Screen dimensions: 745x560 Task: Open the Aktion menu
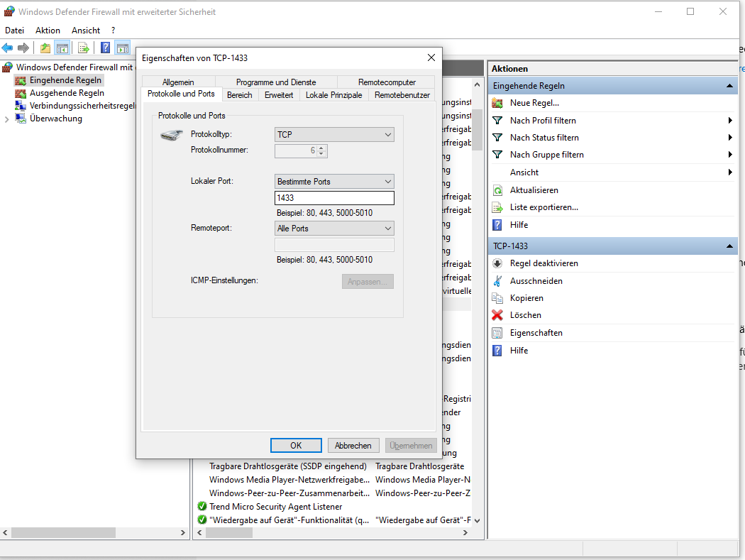(48, 31)
